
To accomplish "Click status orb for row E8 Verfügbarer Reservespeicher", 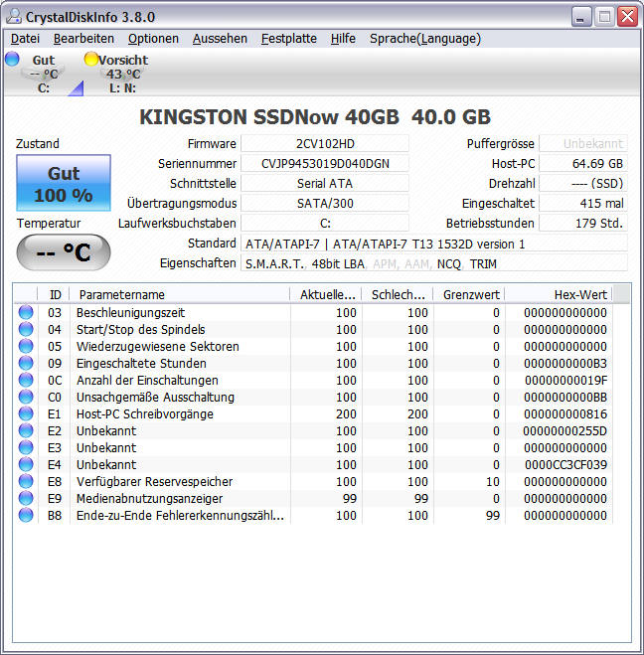I will [26, 482].
